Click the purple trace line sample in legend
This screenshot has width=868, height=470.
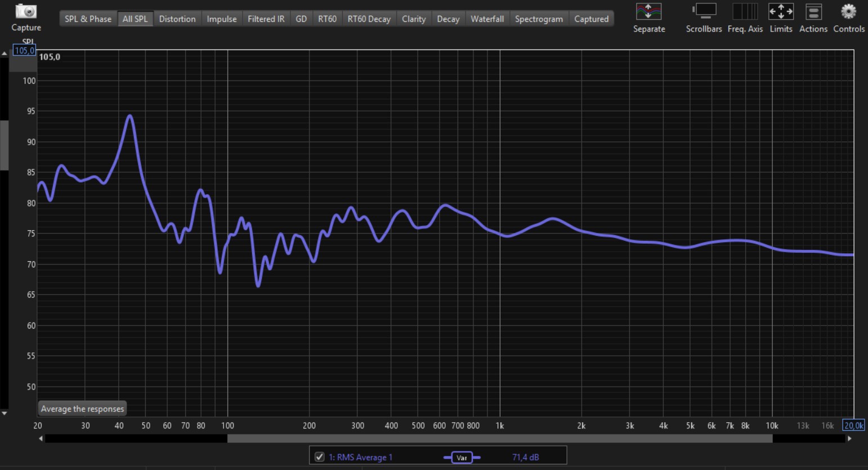coord(448,458)
